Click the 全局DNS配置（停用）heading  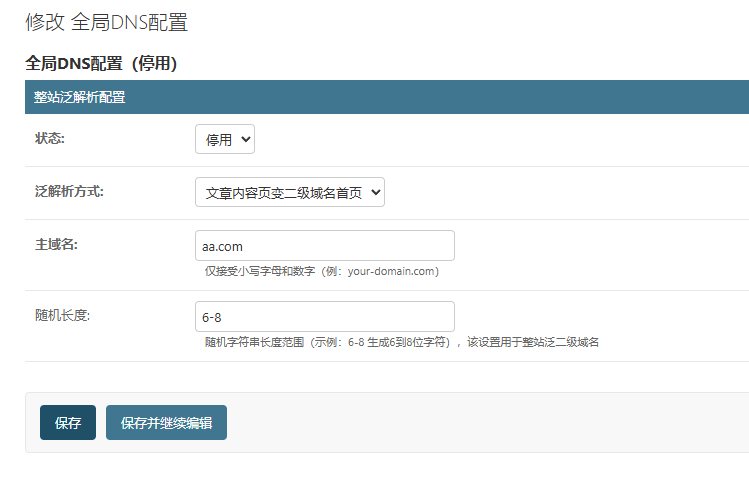point(101,63)
